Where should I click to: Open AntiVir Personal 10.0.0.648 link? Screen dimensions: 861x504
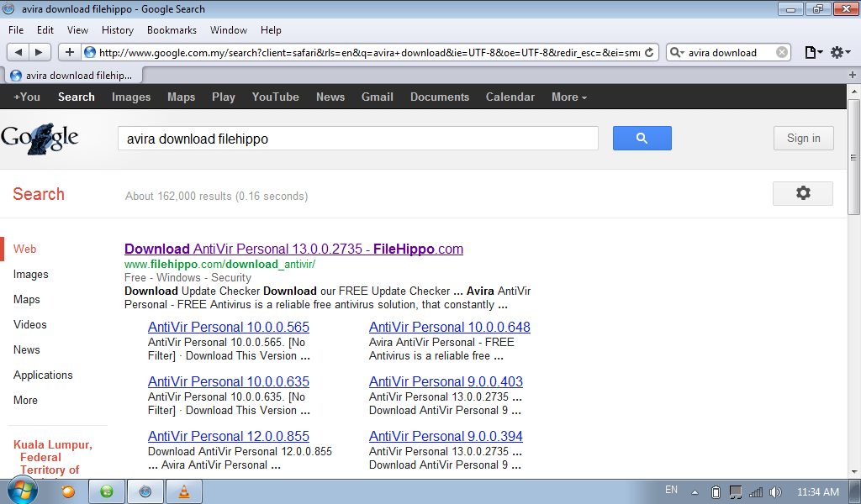(450, 327)
